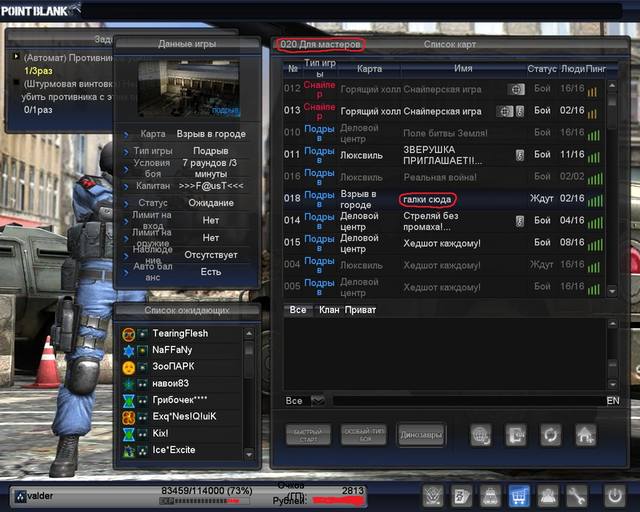The width and height of the screenshot is (640, 512).
Task: Click the rank badge next to Kixl
Action: click(x=142, y=434)
